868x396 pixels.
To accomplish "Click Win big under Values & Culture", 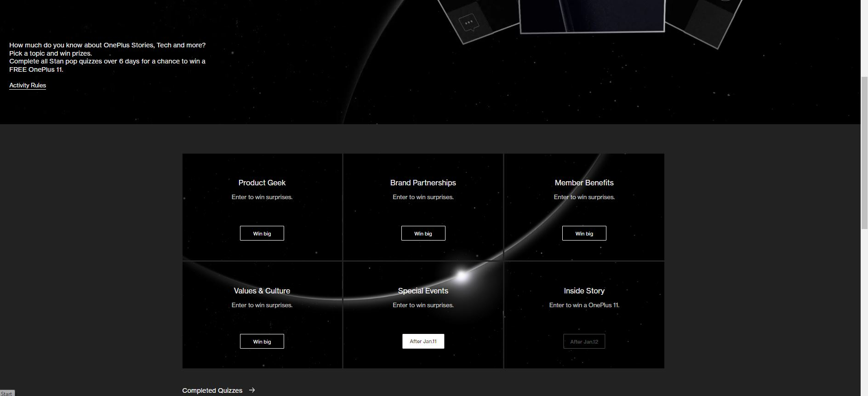I will [x=262, y=341].
